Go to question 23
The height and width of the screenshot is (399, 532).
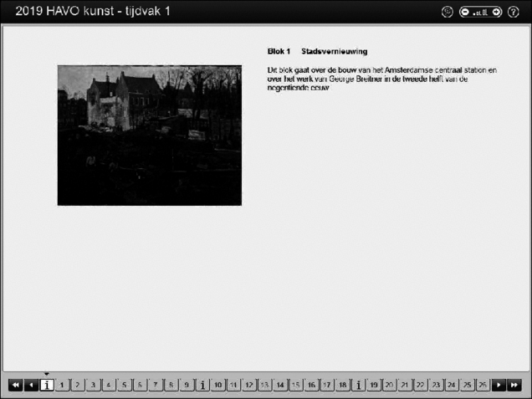(x=437, y=385)
